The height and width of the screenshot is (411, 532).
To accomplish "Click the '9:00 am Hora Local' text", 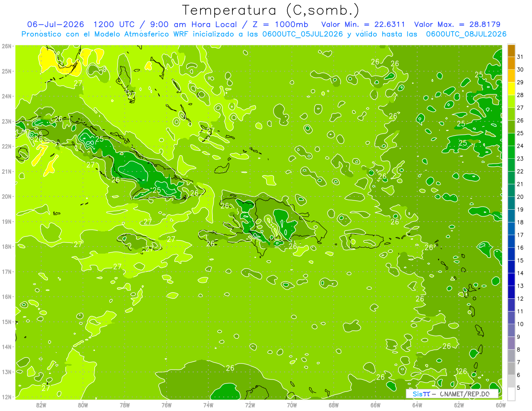I will click(x=193, y=24).
